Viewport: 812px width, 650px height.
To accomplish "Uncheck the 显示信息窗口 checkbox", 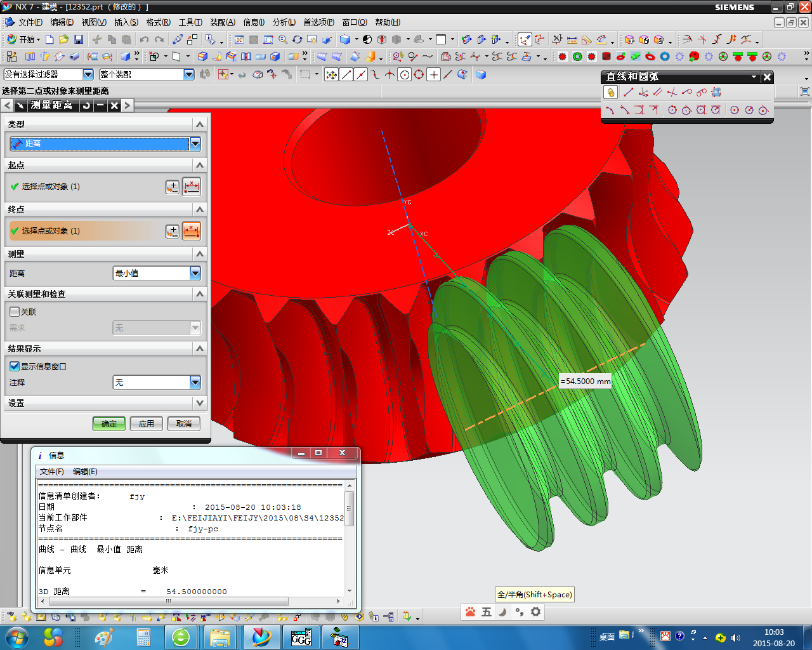I will pyautogui.click(x=15, y=366).
